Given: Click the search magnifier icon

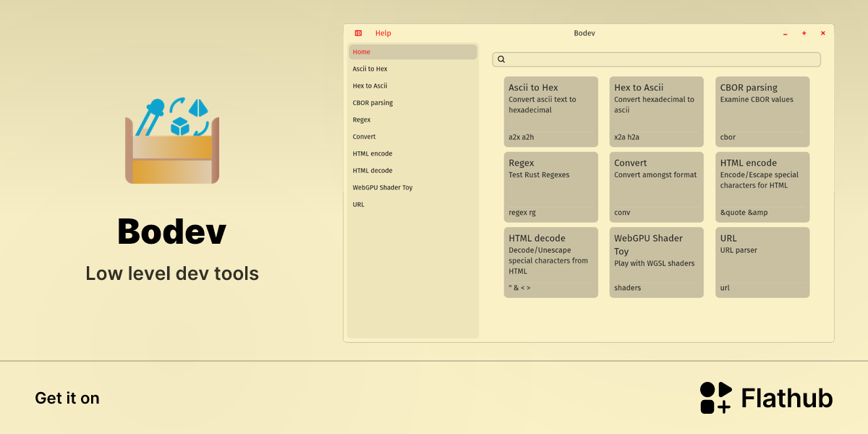Looking at the screenshot, I should 501,59.
